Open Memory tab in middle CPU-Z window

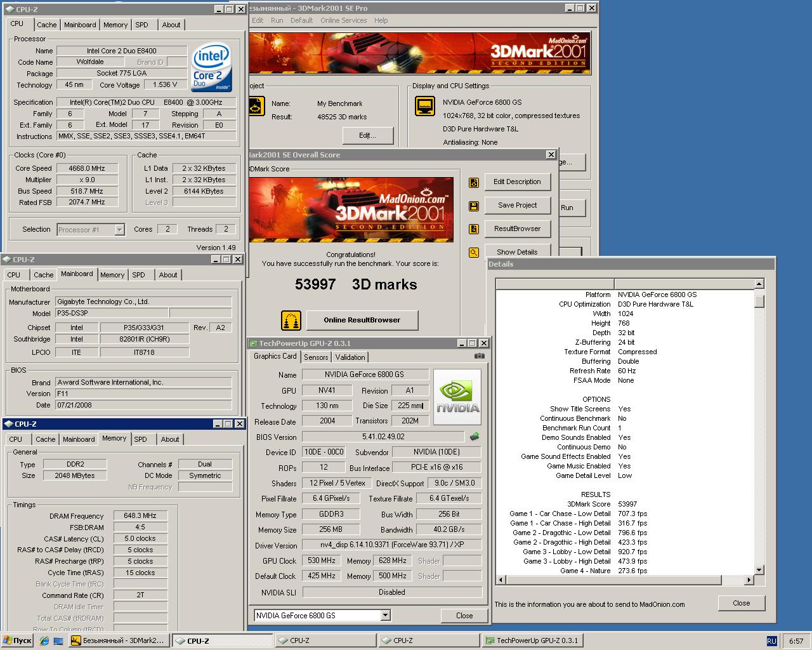point(112,275)
